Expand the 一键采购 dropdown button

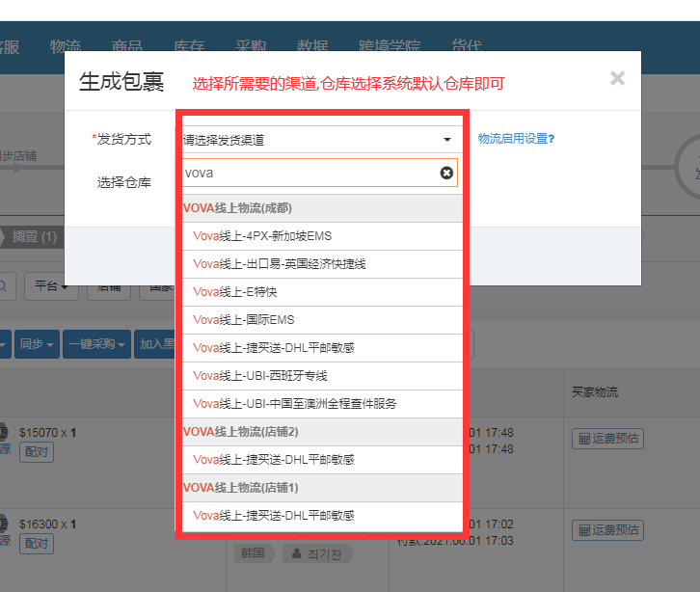pyautogui.click(x=96, y=344)
